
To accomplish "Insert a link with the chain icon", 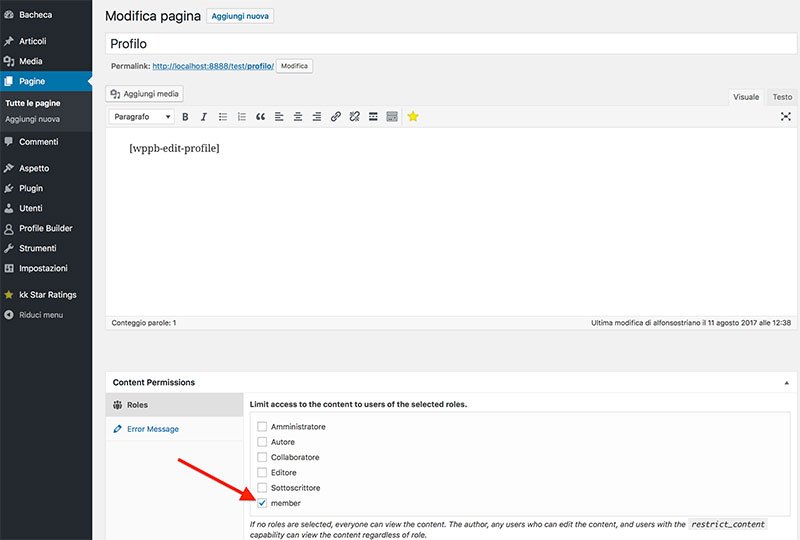I will pos(335,117).
